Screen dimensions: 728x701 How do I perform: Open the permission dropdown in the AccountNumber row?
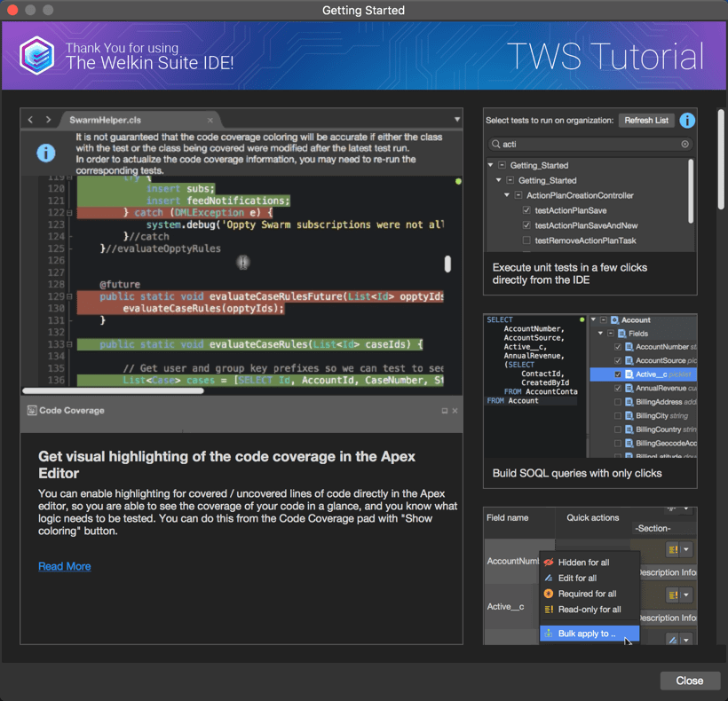[686, 550]
